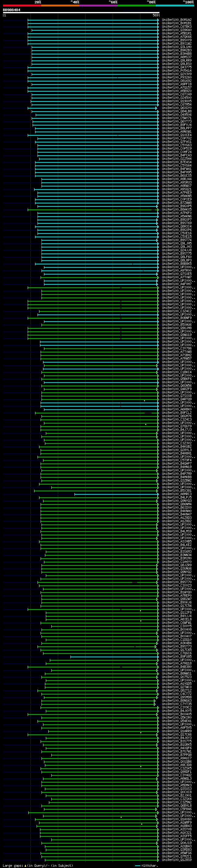The width and height of the screenshot is (197, 868).
Task: Select hit label UniRef100_Q2V3V9
Action: [177, 74]
